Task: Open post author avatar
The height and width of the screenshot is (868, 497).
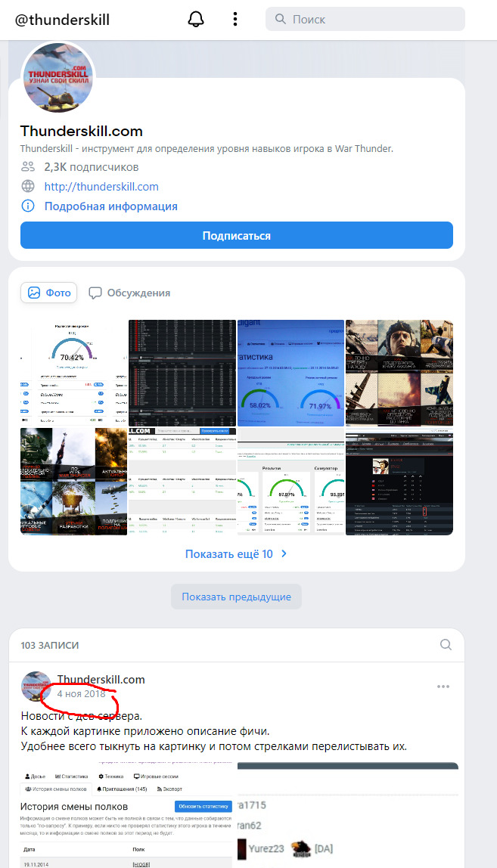Action: click(x=36, y=687)
